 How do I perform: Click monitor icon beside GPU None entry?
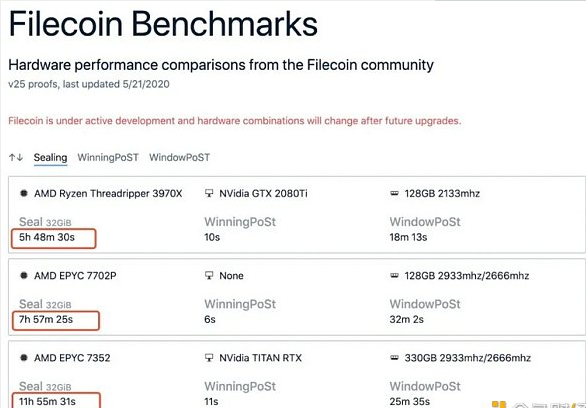click(209, 275)
